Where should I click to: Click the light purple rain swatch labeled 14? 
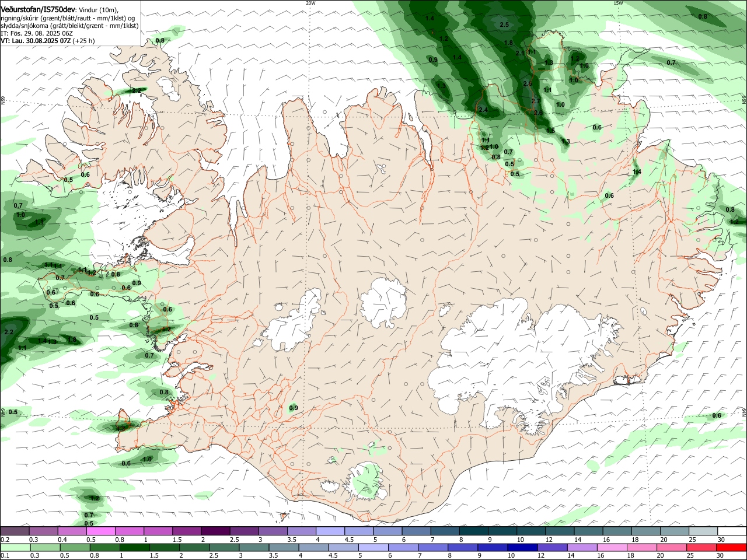tap(582, 547)
